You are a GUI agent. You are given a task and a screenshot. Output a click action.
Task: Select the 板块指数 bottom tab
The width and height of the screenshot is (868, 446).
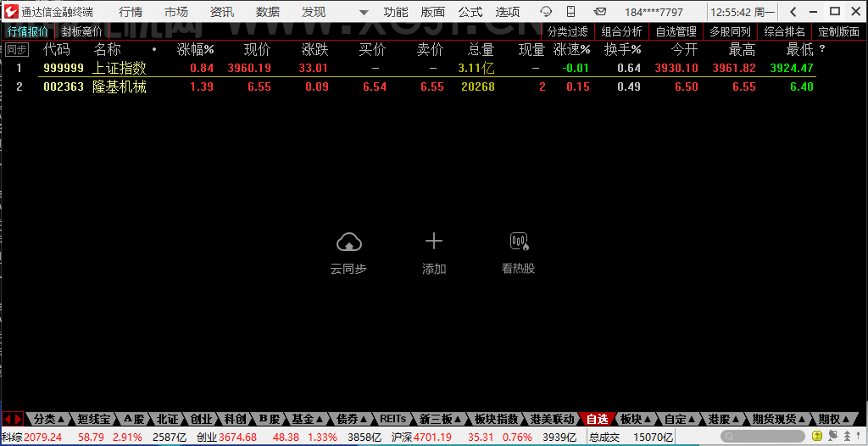tap(495, 419)
